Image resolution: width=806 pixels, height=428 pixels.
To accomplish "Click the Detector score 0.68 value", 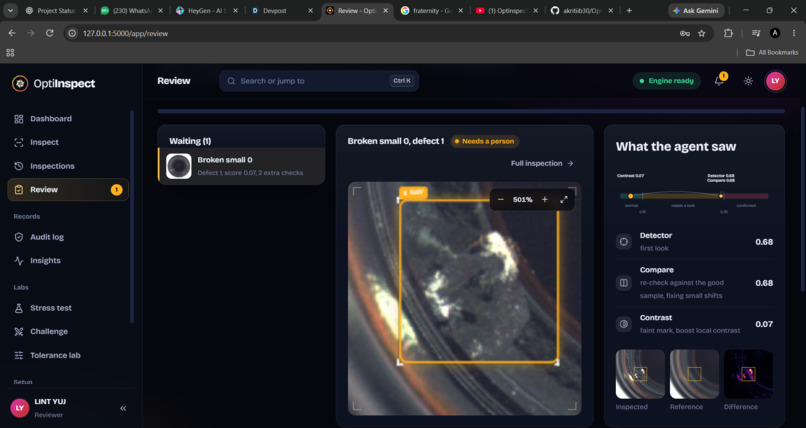I will (764, 242).
